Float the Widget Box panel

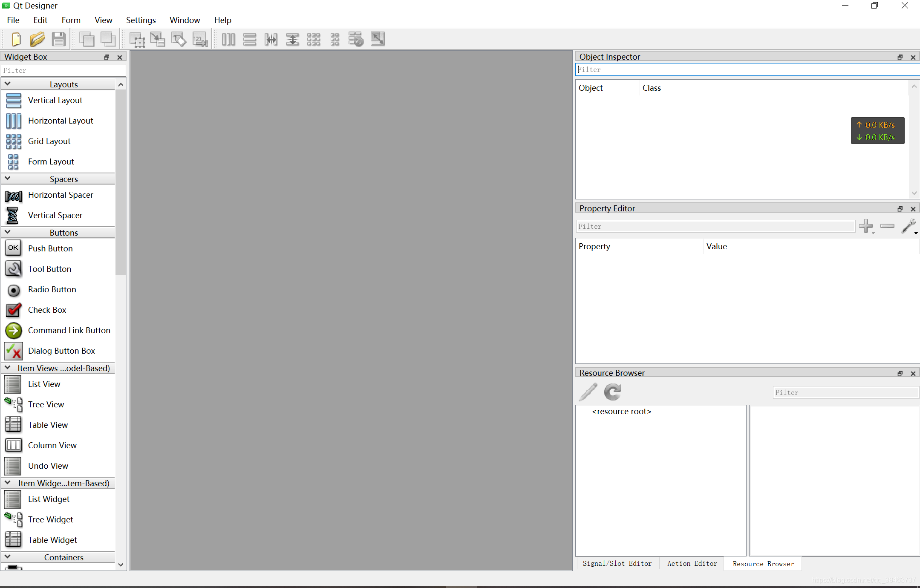click(x=107, y=57)
